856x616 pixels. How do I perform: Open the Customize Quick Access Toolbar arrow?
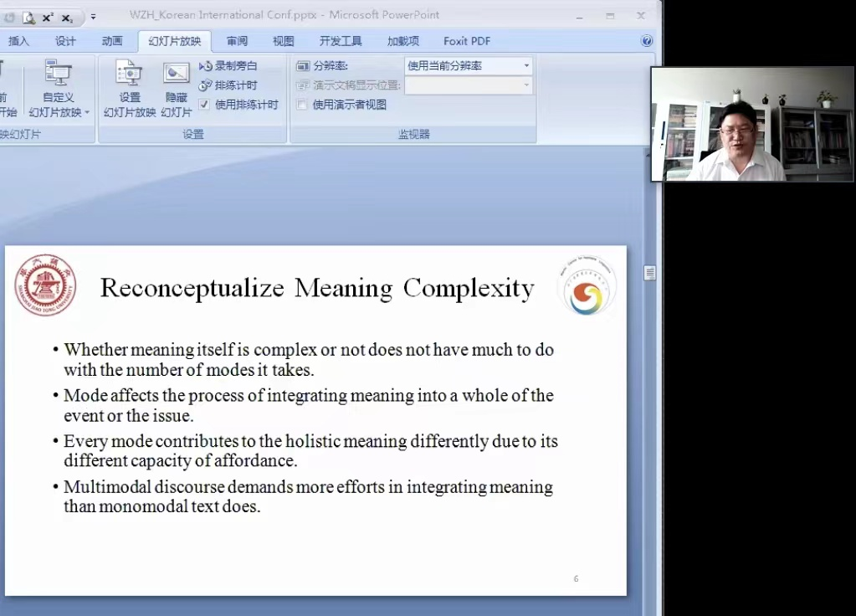click(x=93, y=17)
